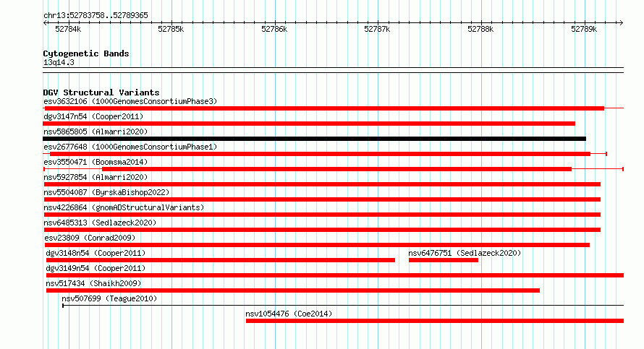Click the 52784k ruler label
Viewport: 644px width, 349px height.
68,29
